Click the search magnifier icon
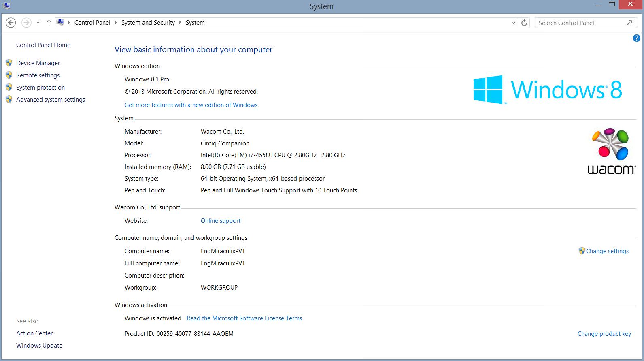The image size is (644, 361). coord(629,23)
